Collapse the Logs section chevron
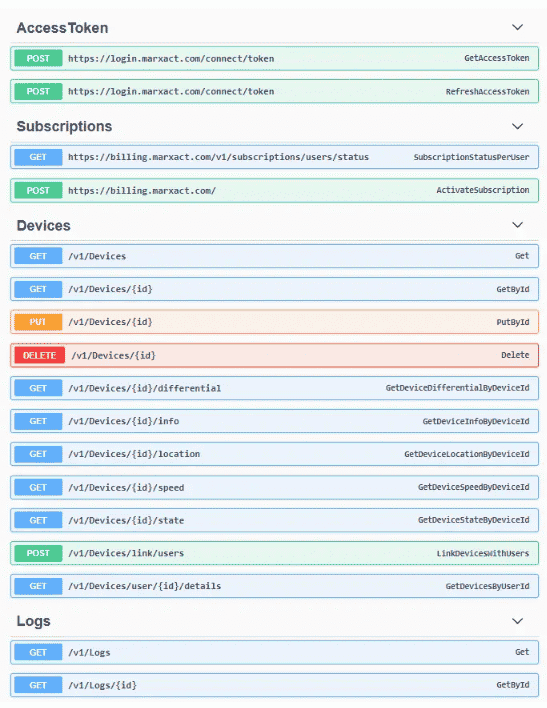 (x=517, y=621)
